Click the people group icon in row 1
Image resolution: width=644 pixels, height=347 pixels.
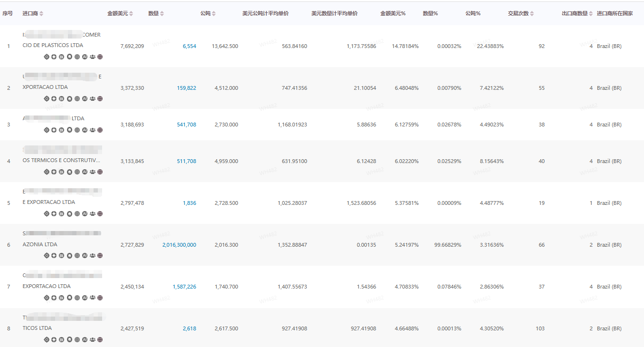click(x=92, y=57)
